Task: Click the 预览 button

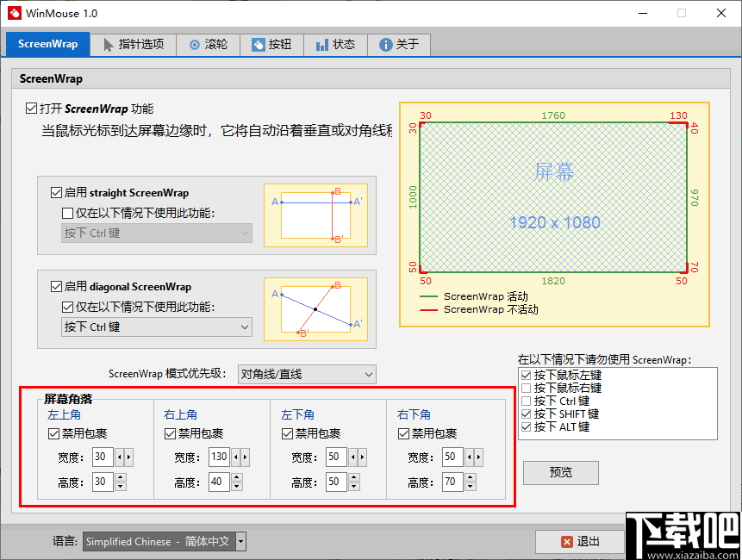Action: click(x=560, y=473)
